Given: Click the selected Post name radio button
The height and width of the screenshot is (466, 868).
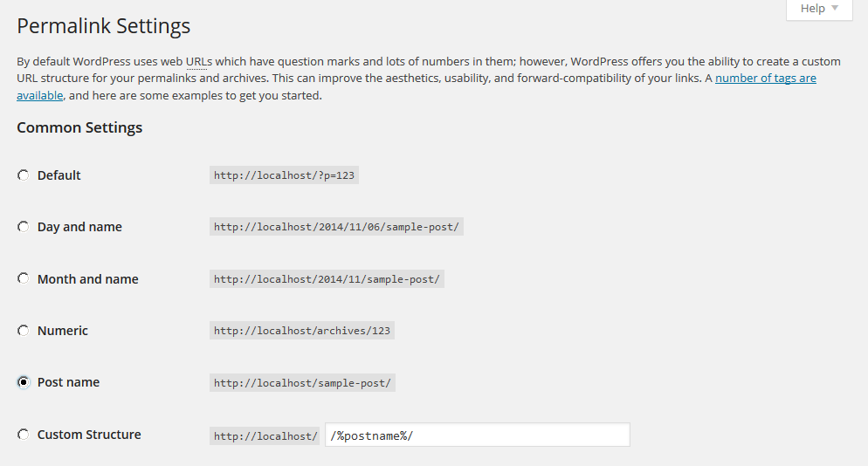Looking at the screenshot, I should tap(24, 382).
